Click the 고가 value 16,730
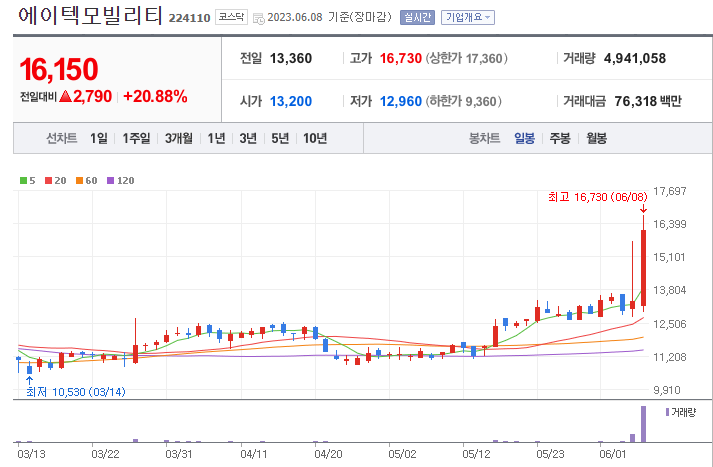Viewport: 713px width, 467px height. [401, 58]
